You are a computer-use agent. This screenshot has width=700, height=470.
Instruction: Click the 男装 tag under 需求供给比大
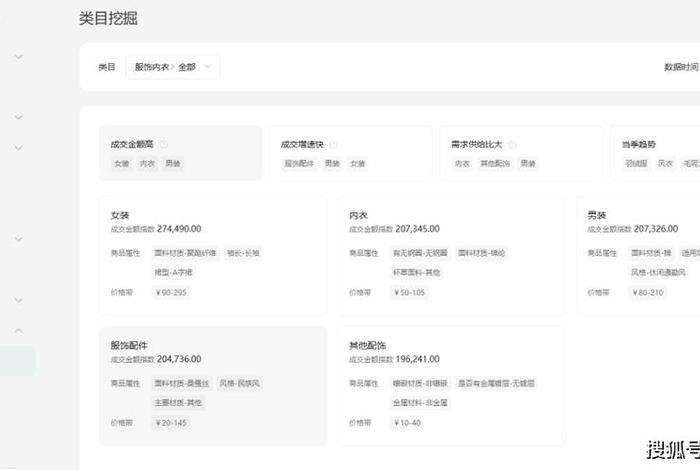528,164
